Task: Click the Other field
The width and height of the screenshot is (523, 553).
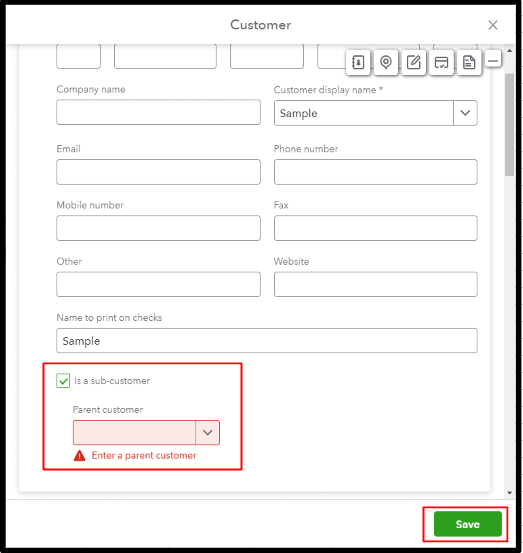Action: (x=158, y=284)
